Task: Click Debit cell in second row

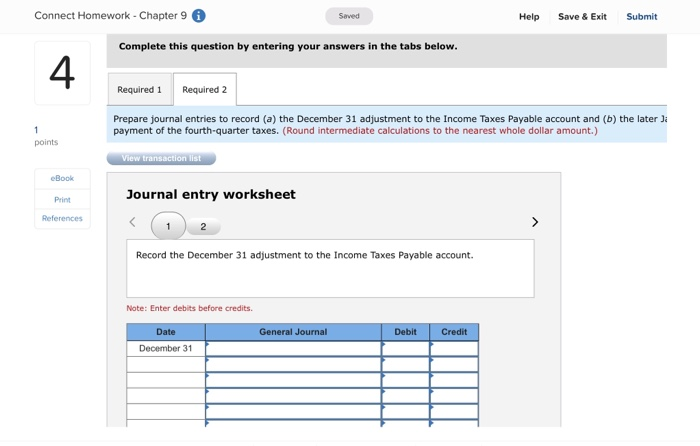Action: (405, 364)
